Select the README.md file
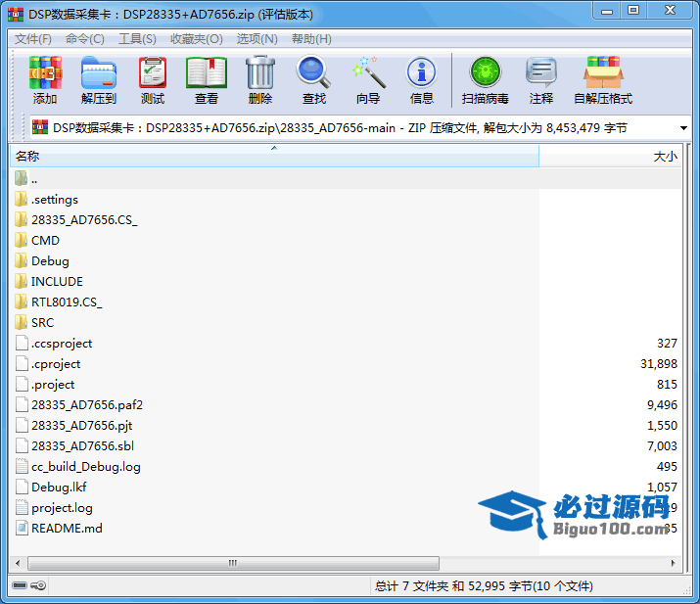 [x=67, y=529]
